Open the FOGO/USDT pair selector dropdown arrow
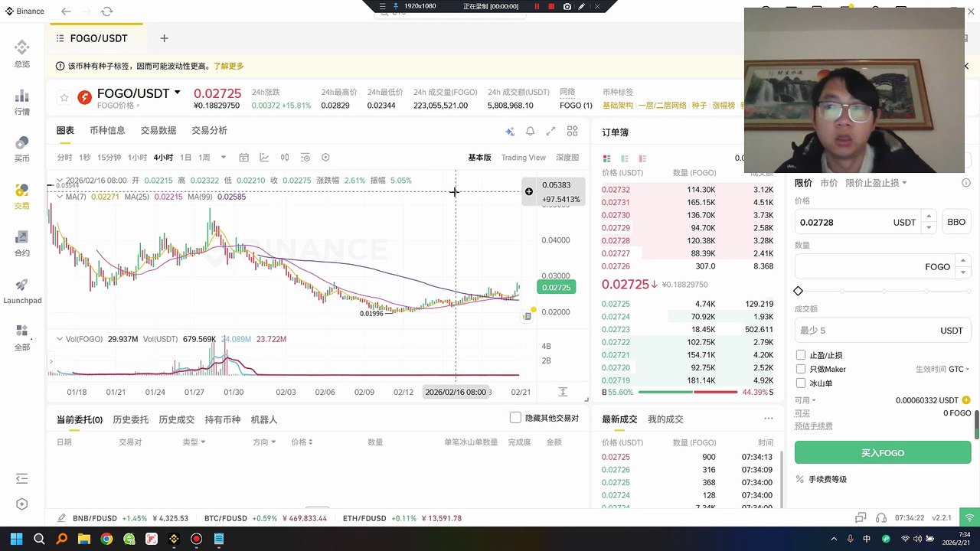This screenshot has width=980, height=551. 177,93
